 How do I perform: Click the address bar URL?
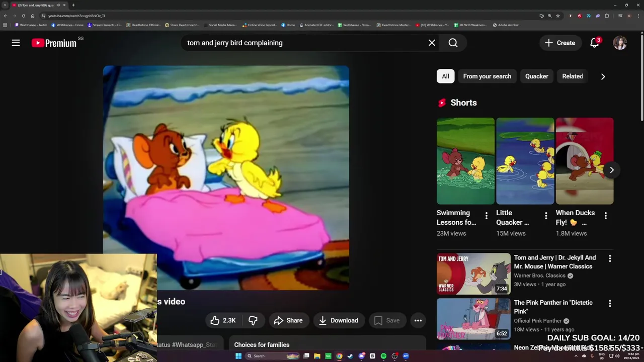(x=76, y=16)
